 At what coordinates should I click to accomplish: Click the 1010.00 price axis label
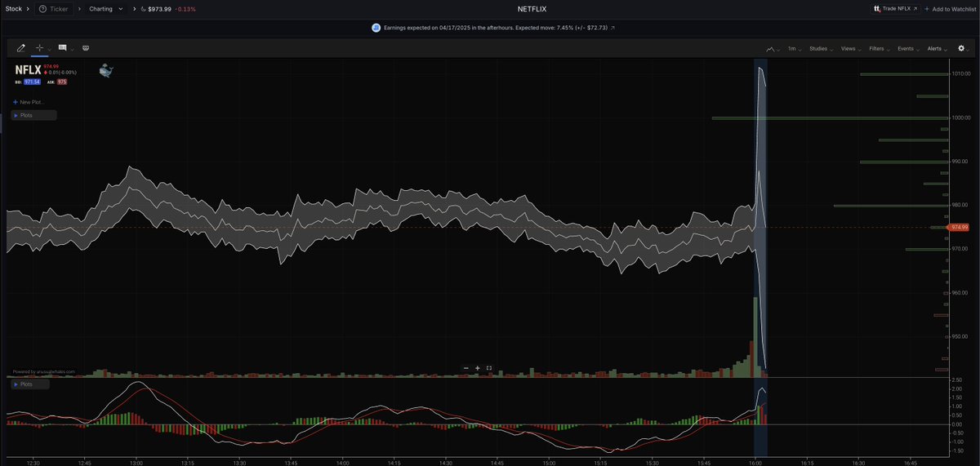point(960,74)
